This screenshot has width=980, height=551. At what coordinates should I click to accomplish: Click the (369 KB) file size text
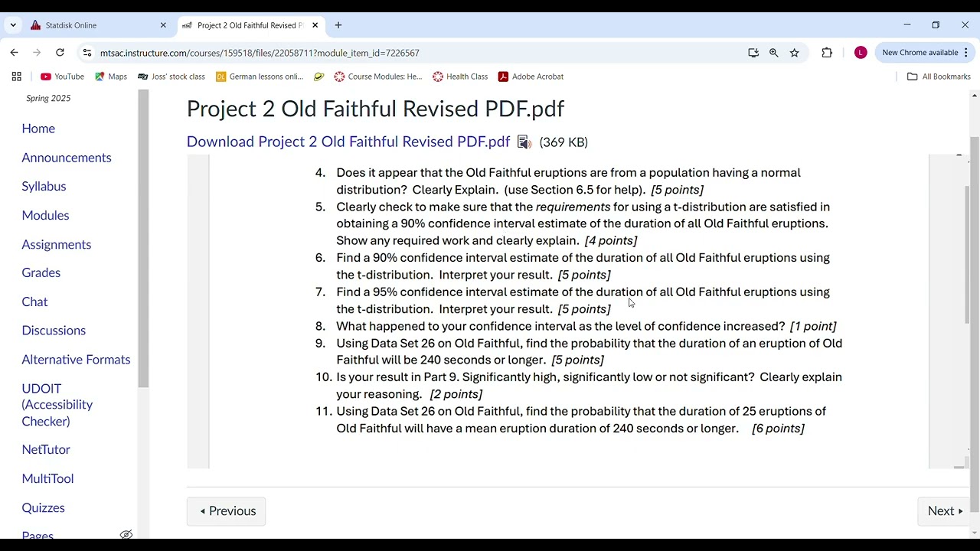point(563,142)
